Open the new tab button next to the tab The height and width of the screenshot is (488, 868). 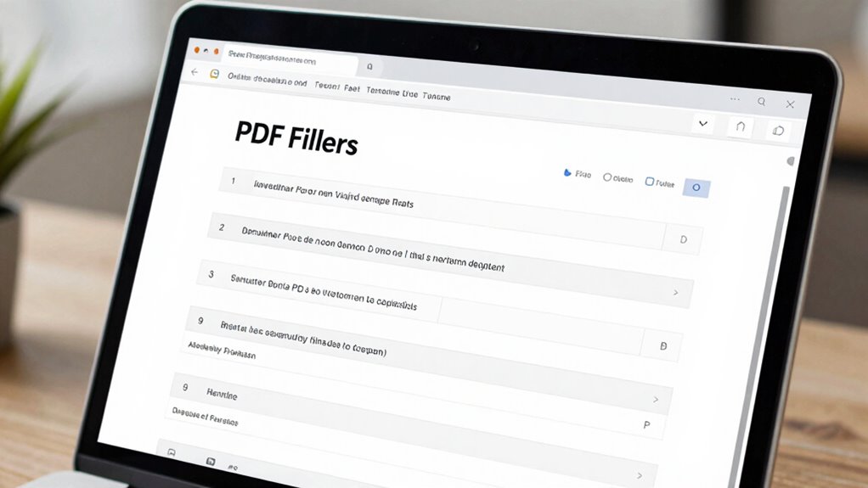369,66
